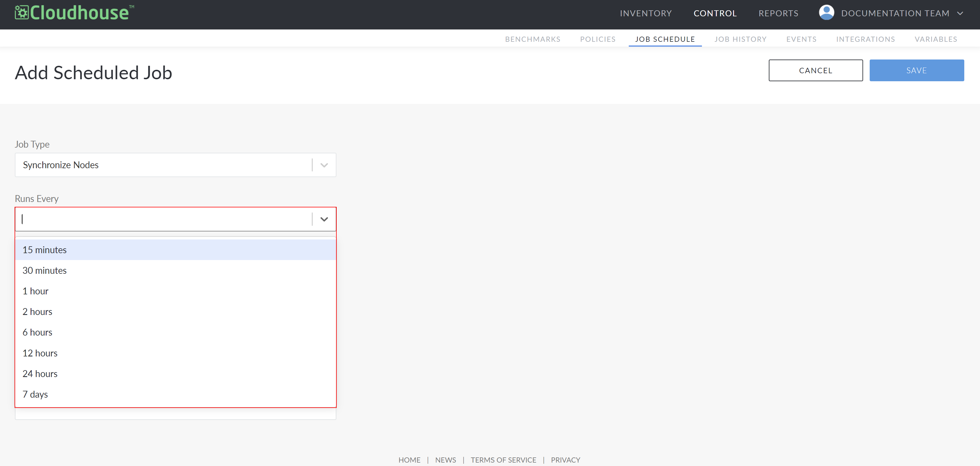Switch to the Policies tab
Viewport: 980px width, 466px height.
(598, 39)
